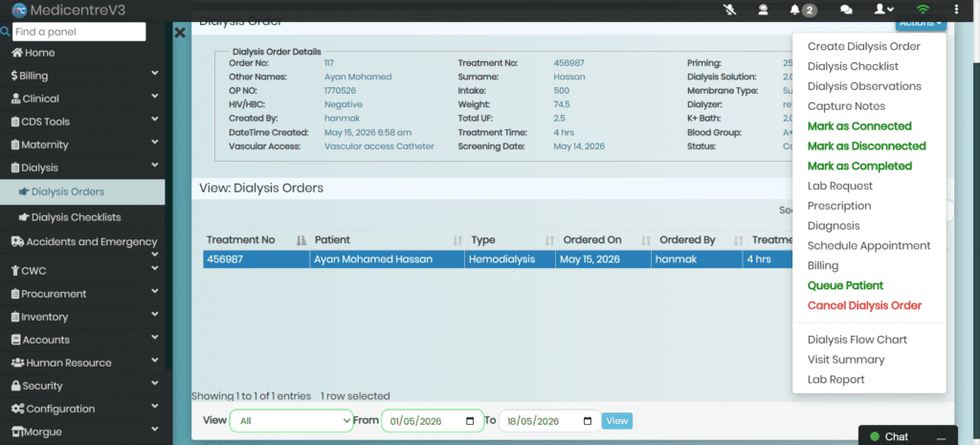The width and height of the screenshot is (980, 445).
Task: Choose Queue Patient menu entry
Action: (846, 285)
